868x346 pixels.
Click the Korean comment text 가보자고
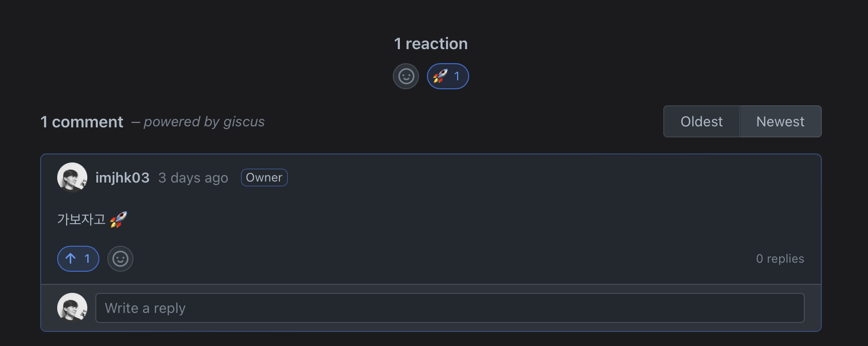(x=81, y=220)
